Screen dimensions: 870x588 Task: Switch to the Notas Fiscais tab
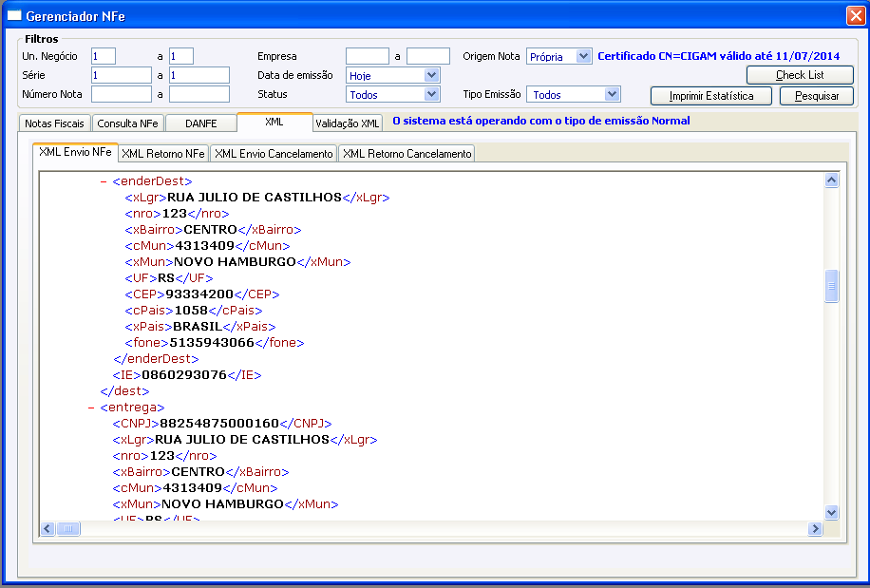54,123
